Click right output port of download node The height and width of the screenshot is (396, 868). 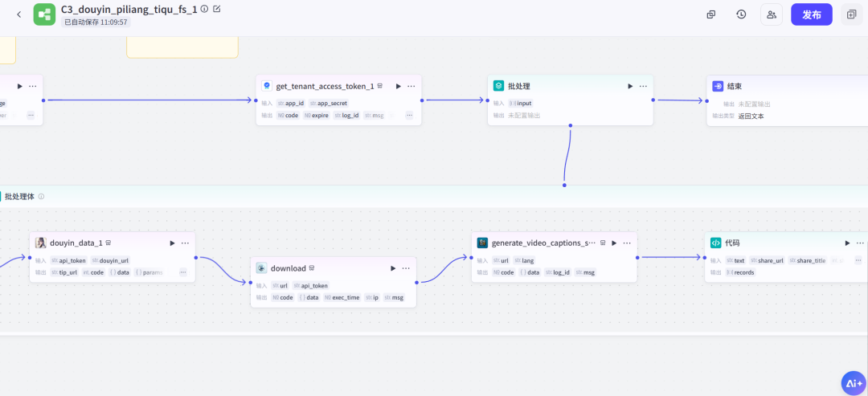416,283
